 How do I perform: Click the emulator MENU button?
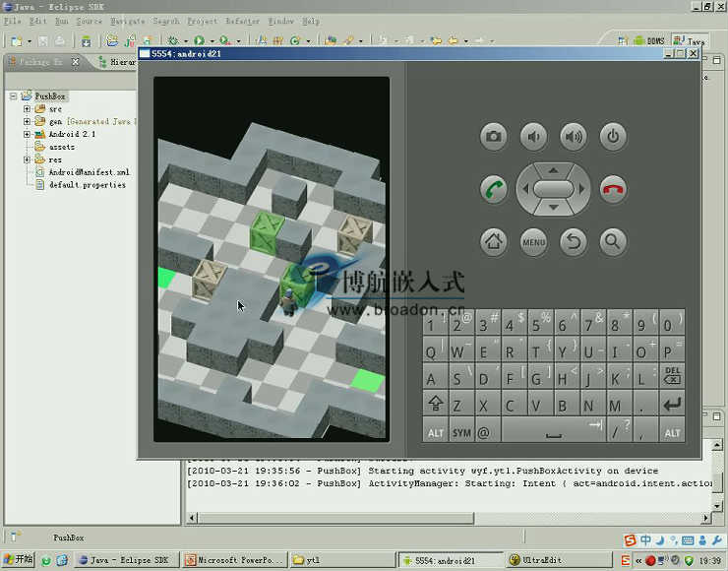coord(533,241)
